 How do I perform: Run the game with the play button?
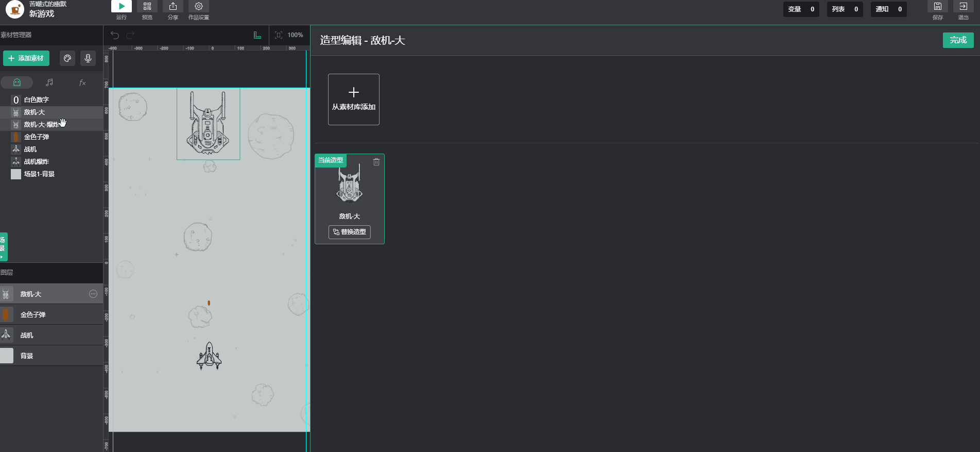pyautogui.click(x=122, y=6)
